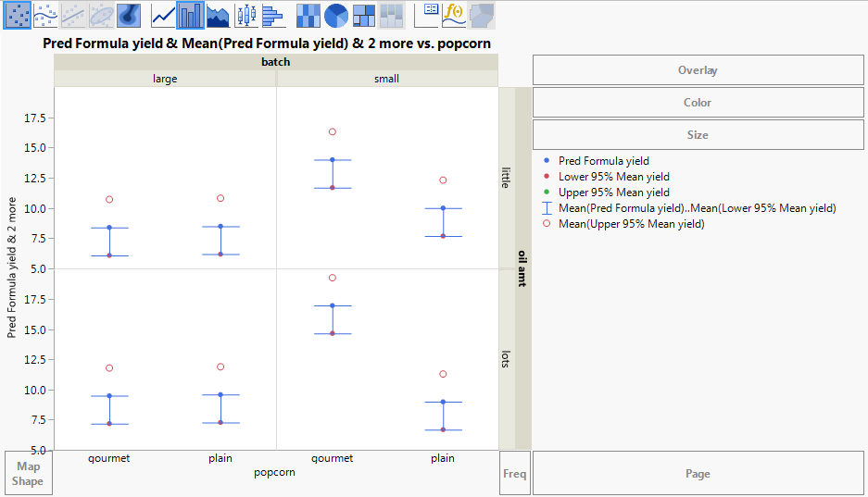Click the blue Pred Formula yield legend marker
The image size is (868, 497).
547,161
